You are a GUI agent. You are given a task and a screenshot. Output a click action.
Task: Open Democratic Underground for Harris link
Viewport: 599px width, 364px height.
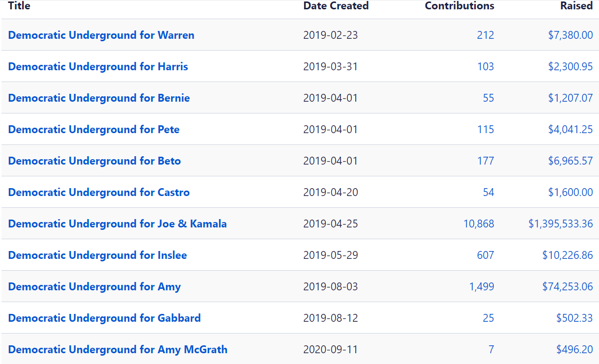98,67
